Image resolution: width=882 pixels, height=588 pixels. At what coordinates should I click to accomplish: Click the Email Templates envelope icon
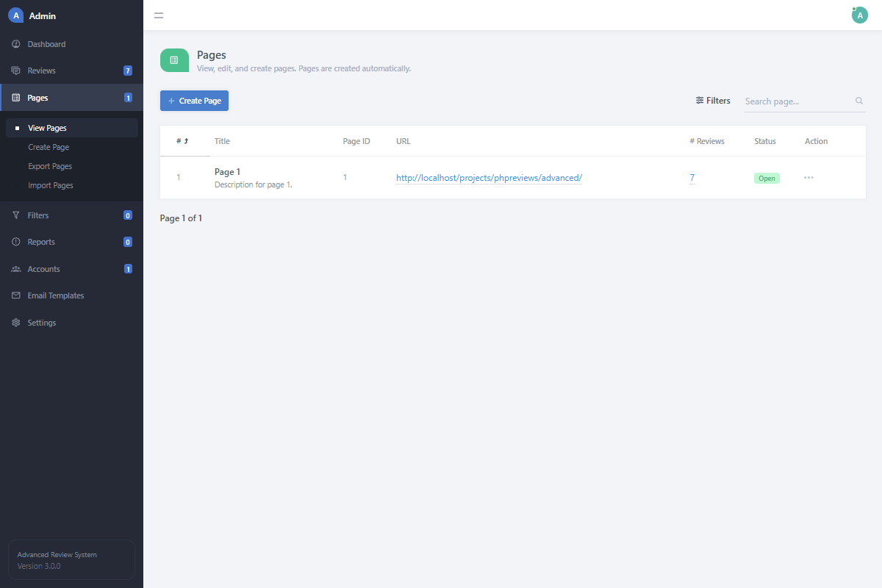click(15, 295)
